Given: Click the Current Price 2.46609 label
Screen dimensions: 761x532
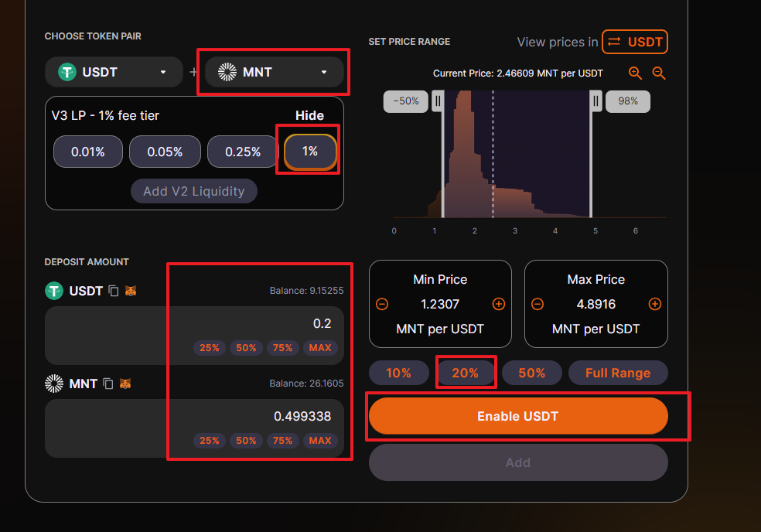Looking at the screenshot, I should click(x=518, y=73).
